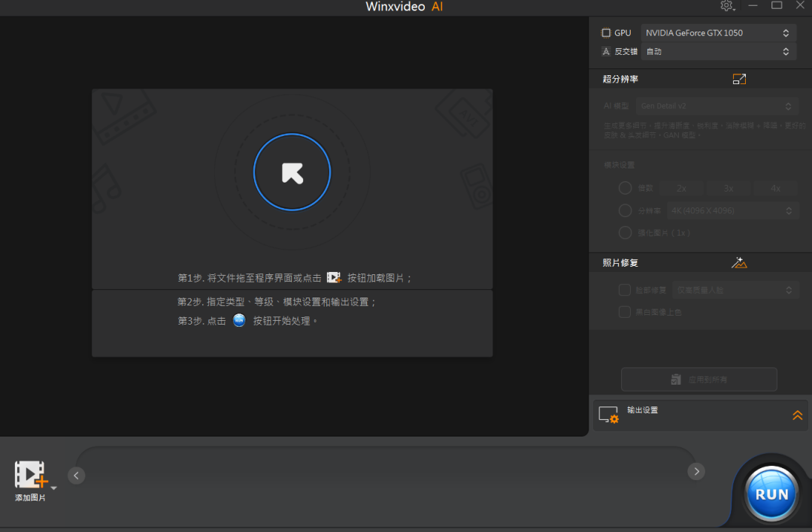Enable the 黑白图像上色 checkbox
The height and width of the screenshot is (532, 812).
[625, 312]
